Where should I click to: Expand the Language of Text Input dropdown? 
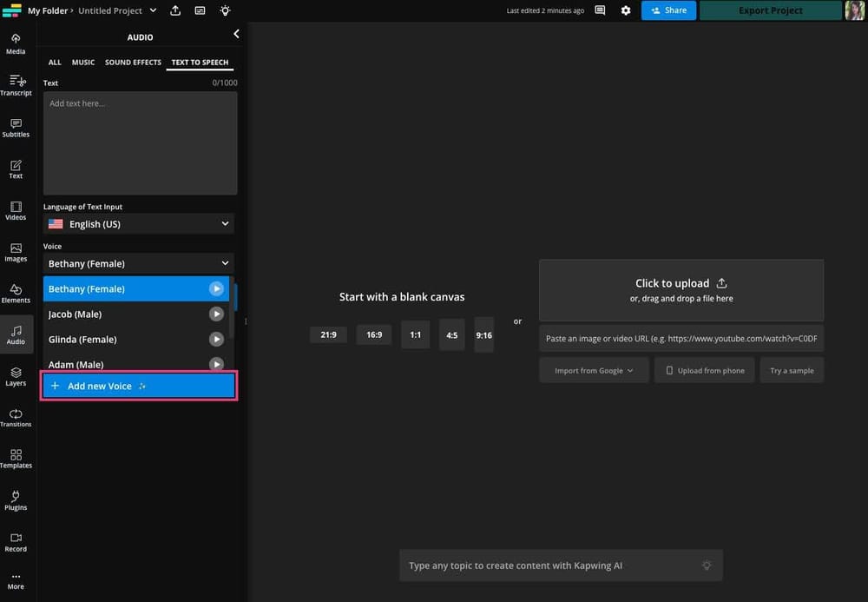(x=137, y=223)
